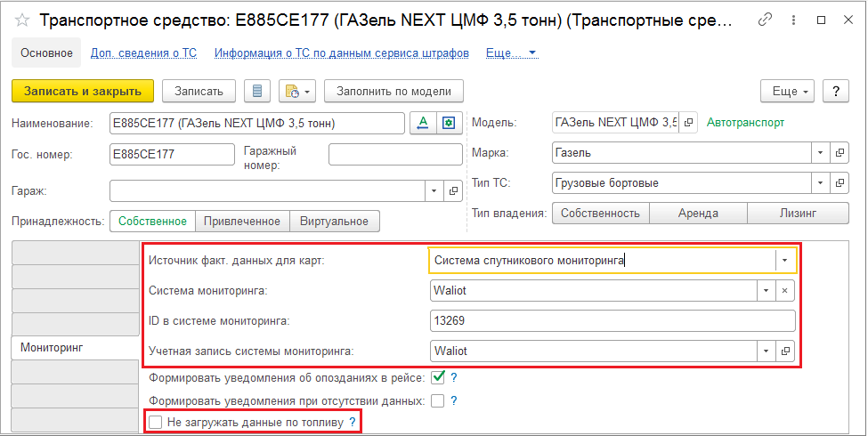The width and height of the screenshot is (868, 436).
Task: Click the ID в системе мониторинга field
Action: tap(611, 321)
